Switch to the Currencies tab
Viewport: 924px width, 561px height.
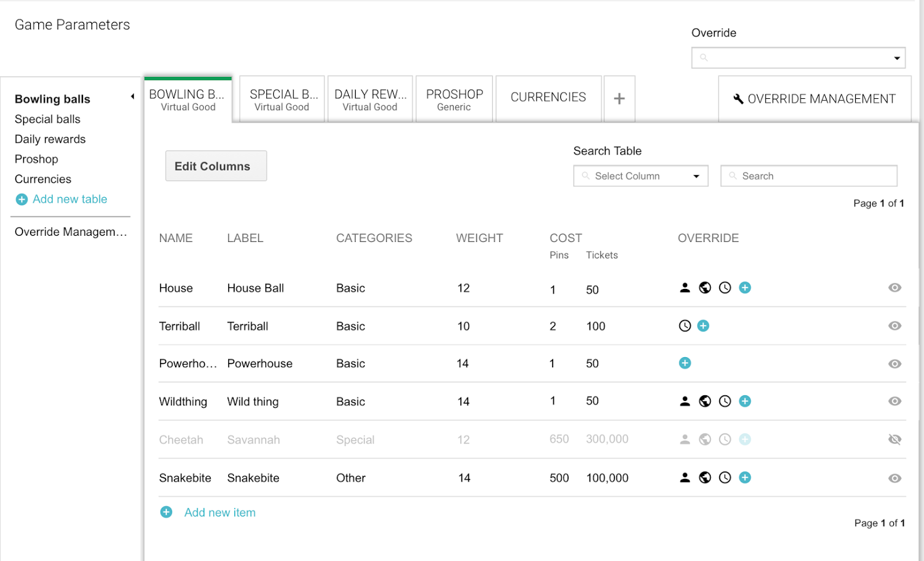(x=548, y=98)
